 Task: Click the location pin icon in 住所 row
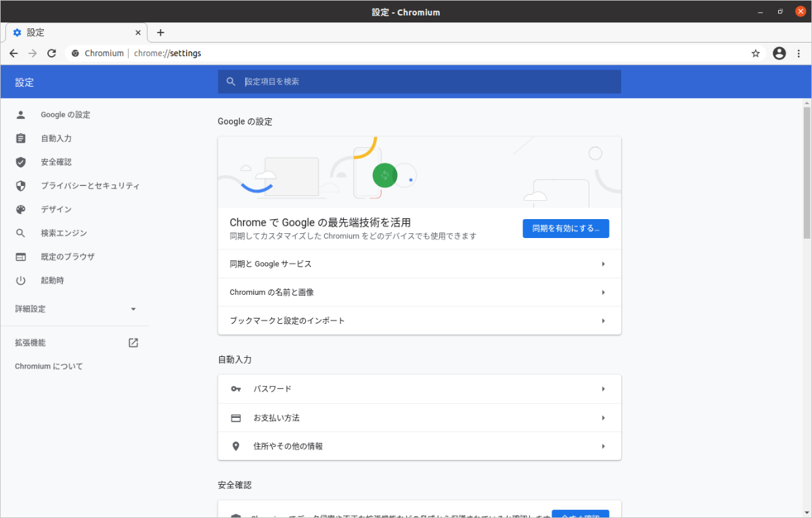236,446
